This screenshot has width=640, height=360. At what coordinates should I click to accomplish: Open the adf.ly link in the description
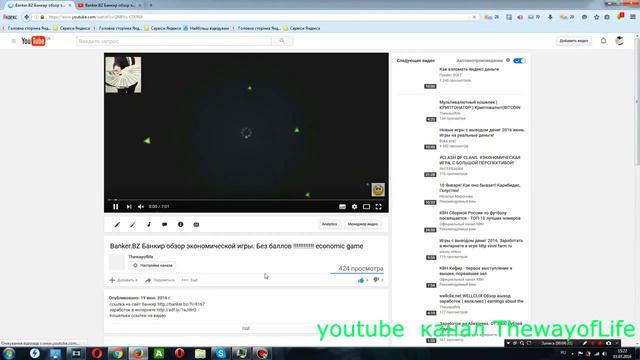point(176,310)
